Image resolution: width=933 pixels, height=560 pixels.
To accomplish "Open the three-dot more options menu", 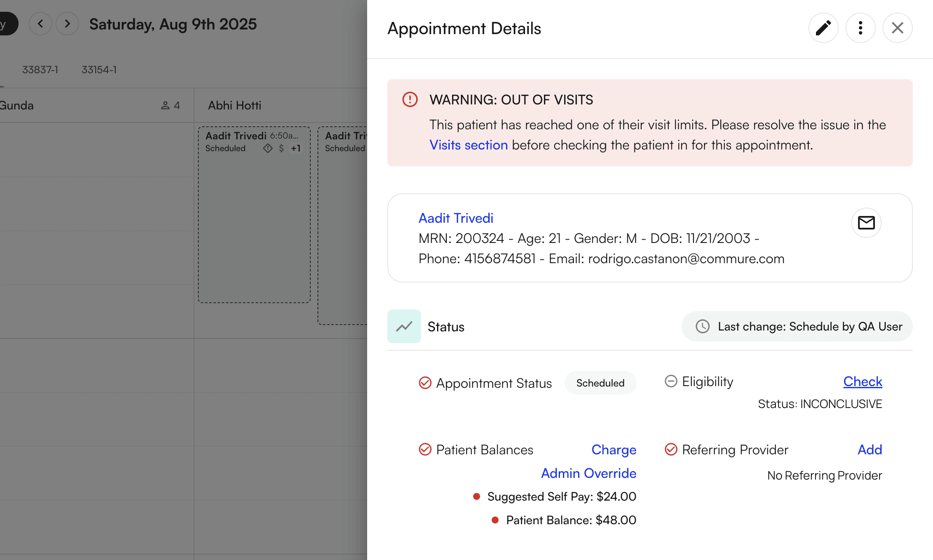I will tap(860, 28).
